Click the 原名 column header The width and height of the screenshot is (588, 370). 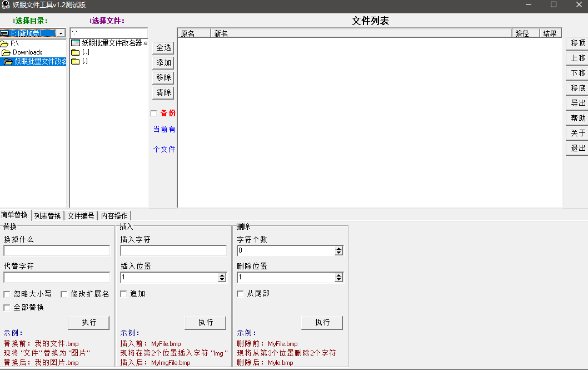click(195, 33)
